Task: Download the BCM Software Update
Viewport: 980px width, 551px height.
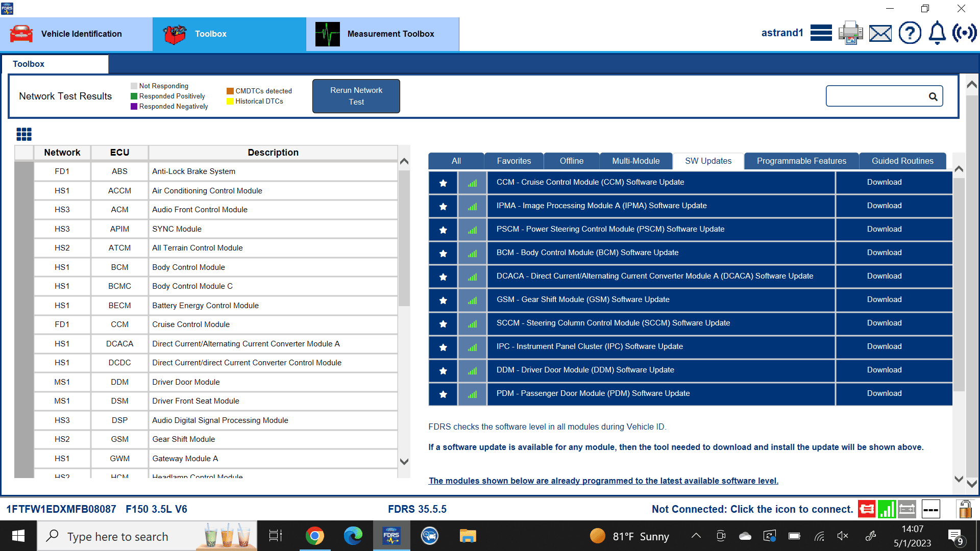Action: click(884, 253)
